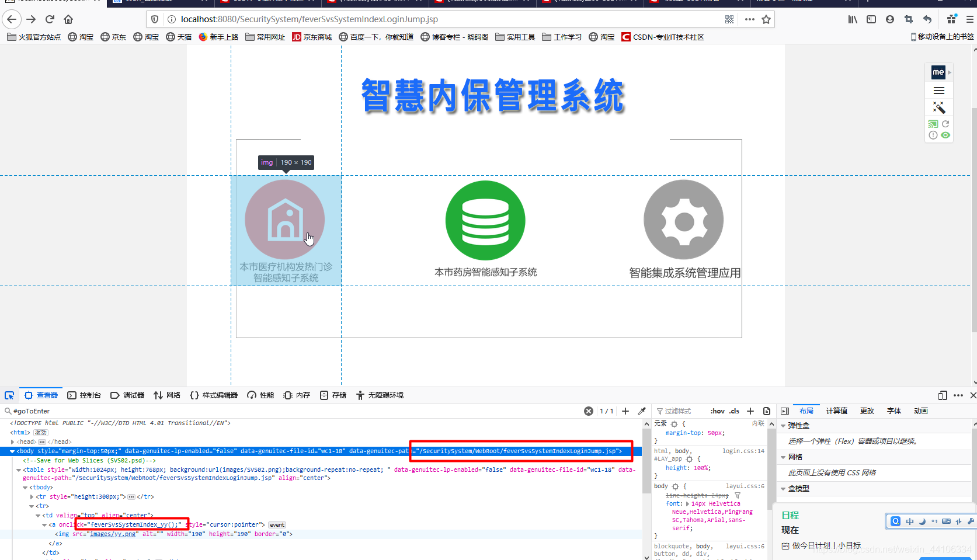This screenshot has height=560, width=977.
Task: Open the 无障碍环境 Accessibility tab
Action: point(380,395)
